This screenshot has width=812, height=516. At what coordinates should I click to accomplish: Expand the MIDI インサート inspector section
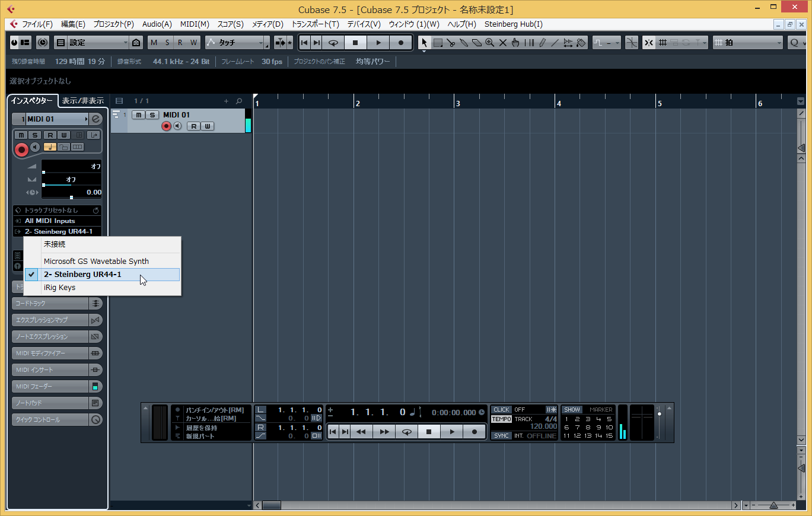(x=50, y=370)
